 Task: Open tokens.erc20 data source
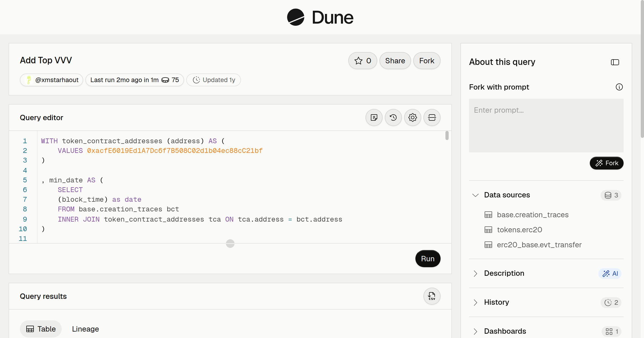[519, 230]
